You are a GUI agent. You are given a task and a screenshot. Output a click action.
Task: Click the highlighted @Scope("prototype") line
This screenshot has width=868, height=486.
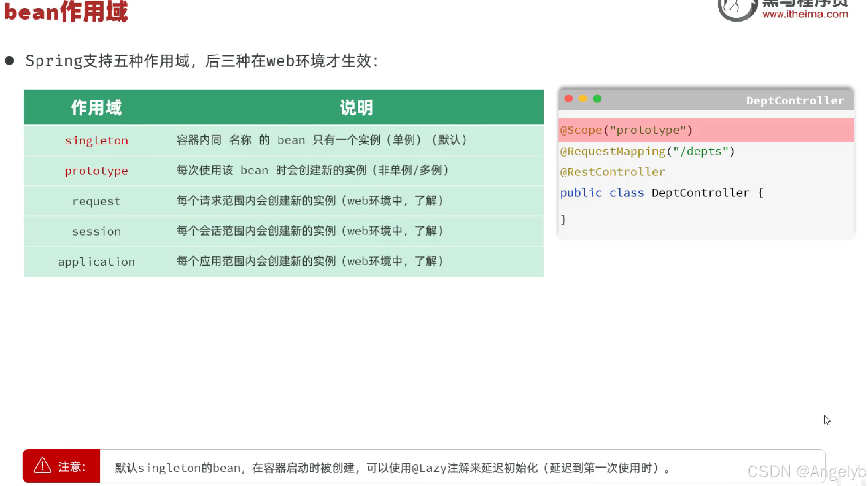point(626,130)
